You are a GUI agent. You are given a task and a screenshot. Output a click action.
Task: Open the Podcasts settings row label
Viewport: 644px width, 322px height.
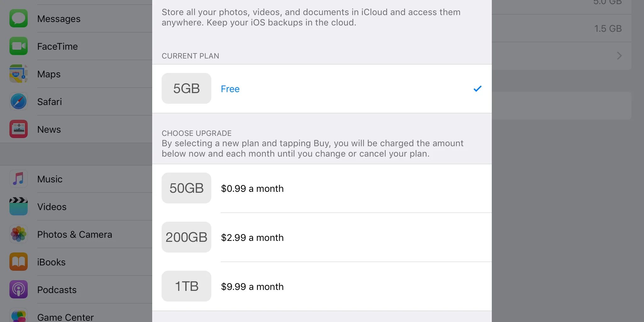click(57, 290)
